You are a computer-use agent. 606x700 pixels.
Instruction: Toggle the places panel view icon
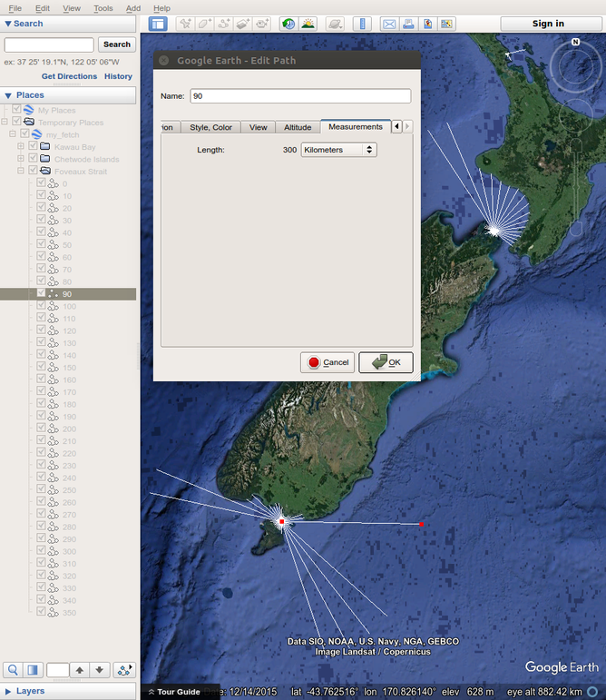coord(33,670)
